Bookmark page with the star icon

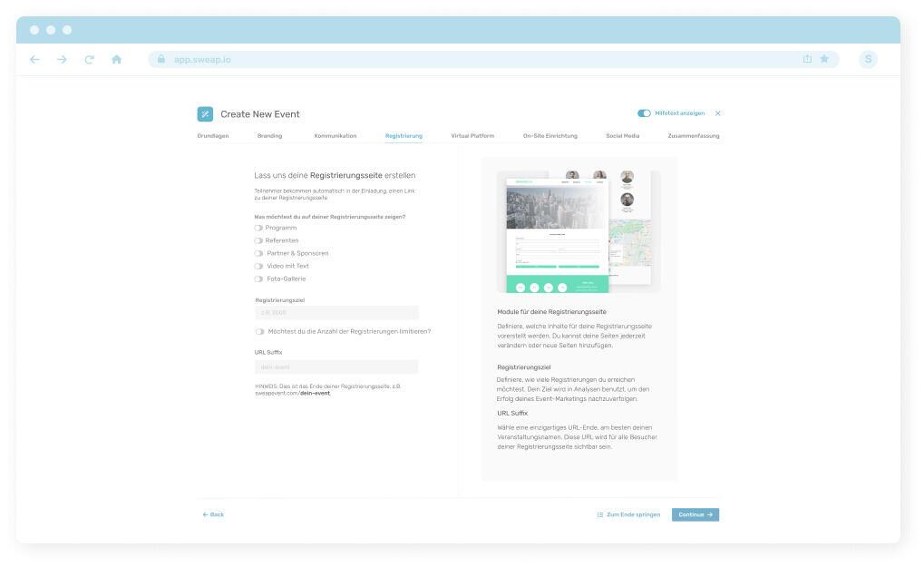click(824, 59)
